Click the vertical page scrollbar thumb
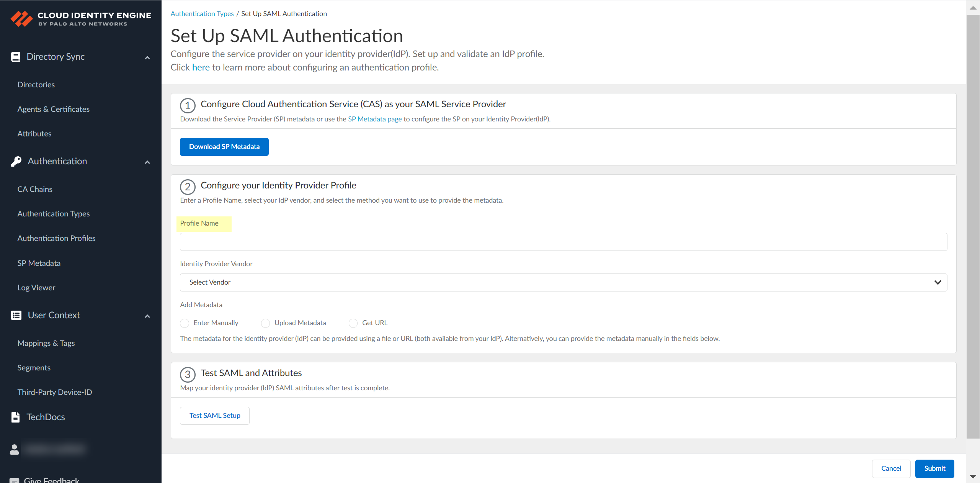The width and height of the screenshot is (980, 483). point(973,226)
